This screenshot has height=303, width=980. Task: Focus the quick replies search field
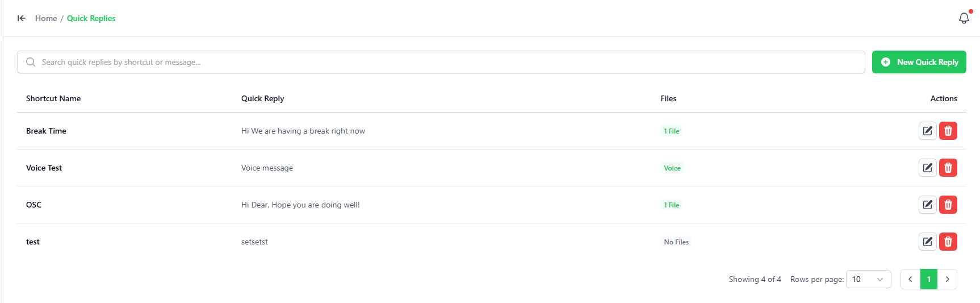pyautogui.click(x=441, y=62)
